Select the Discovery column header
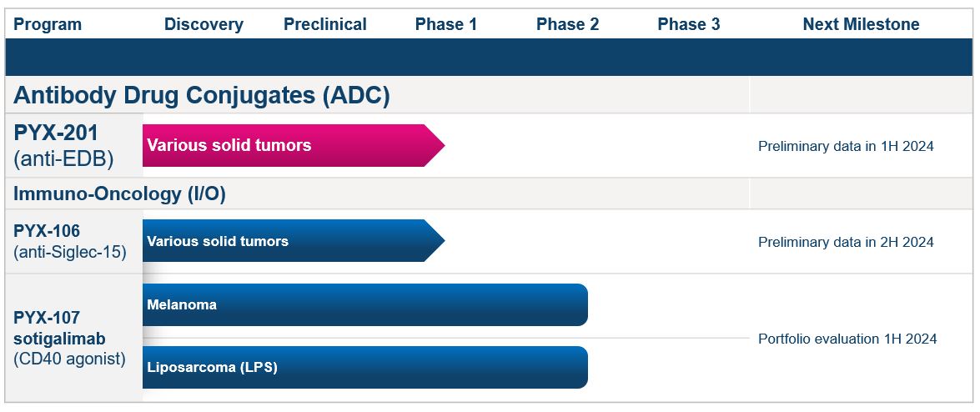This screenshot has width=980, height=412. 204,24
